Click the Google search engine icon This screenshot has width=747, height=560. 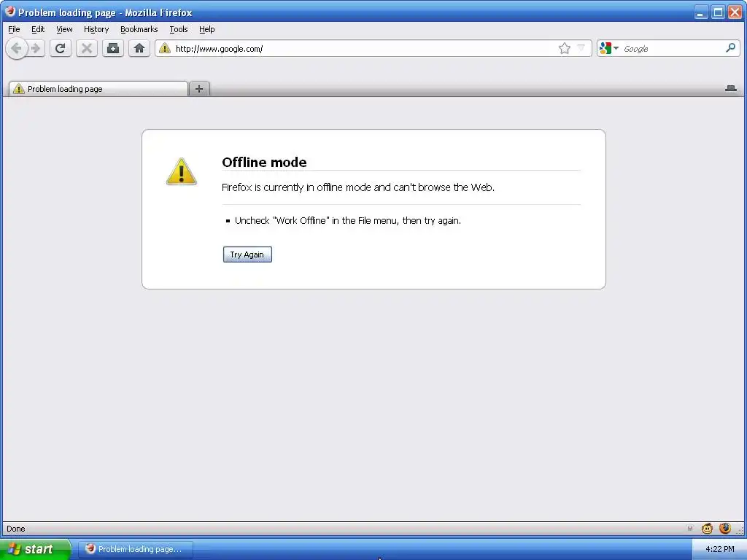click(x=605, y=48)
